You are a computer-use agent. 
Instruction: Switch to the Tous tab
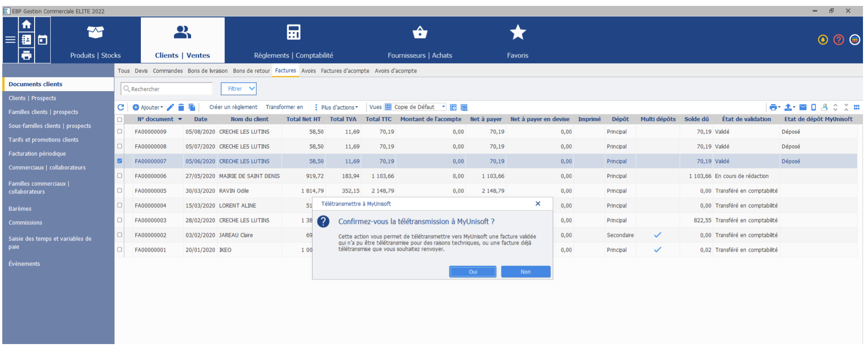pyautogui.click(x=124, y=71)
